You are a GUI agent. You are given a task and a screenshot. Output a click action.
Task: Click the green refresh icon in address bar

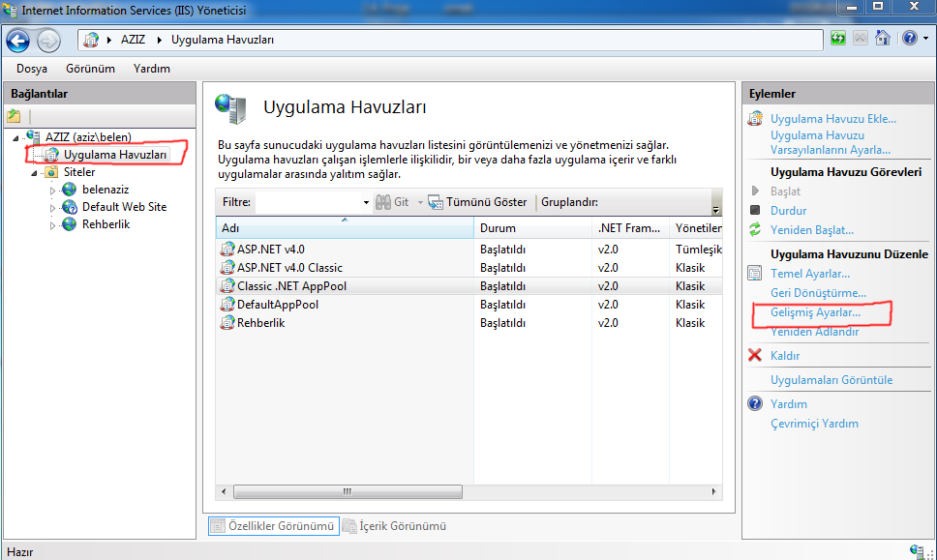[x=838, y=39]
